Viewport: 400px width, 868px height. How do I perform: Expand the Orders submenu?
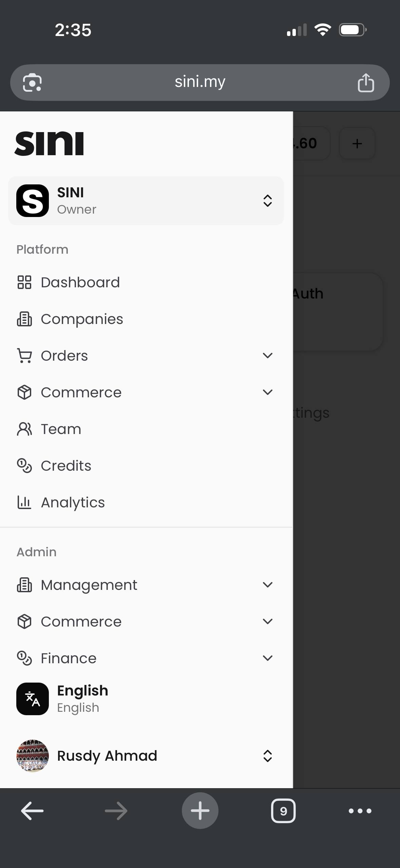coord(267,356)
